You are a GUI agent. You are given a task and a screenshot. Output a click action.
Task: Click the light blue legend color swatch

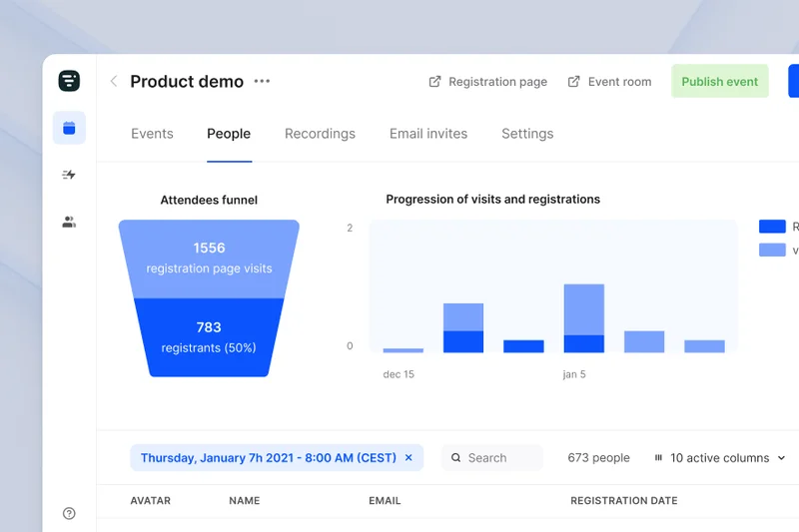coord(772,250)
